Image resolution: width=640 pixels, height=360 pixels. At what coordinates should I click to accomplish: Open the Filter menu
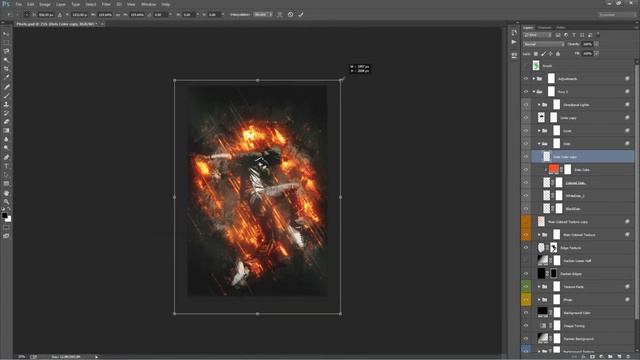(x=106, y=4)
